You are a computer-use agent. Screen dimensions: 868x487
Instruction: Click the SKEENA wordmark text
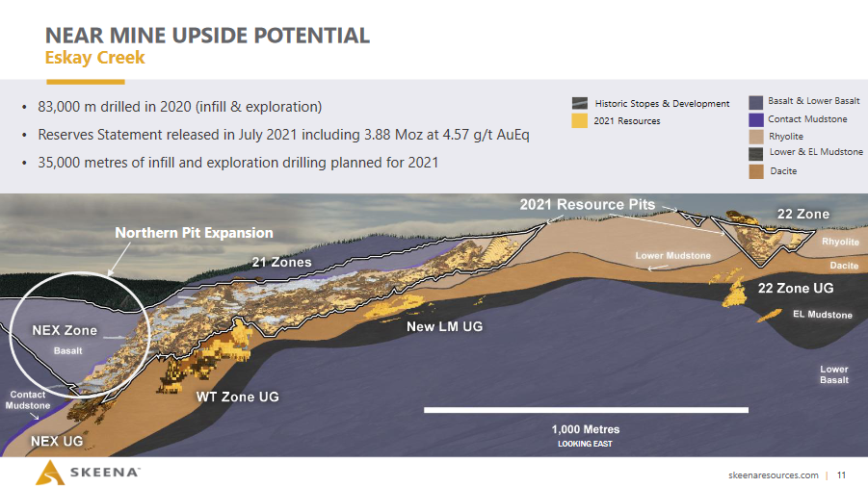pyautogui.click(x=105, y=472)
